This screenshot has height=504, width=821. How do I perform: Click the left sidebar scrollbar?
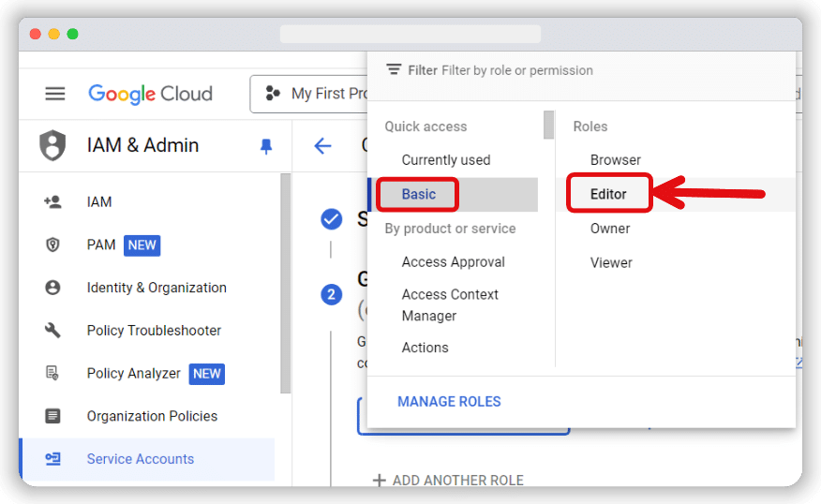point(285,283)
